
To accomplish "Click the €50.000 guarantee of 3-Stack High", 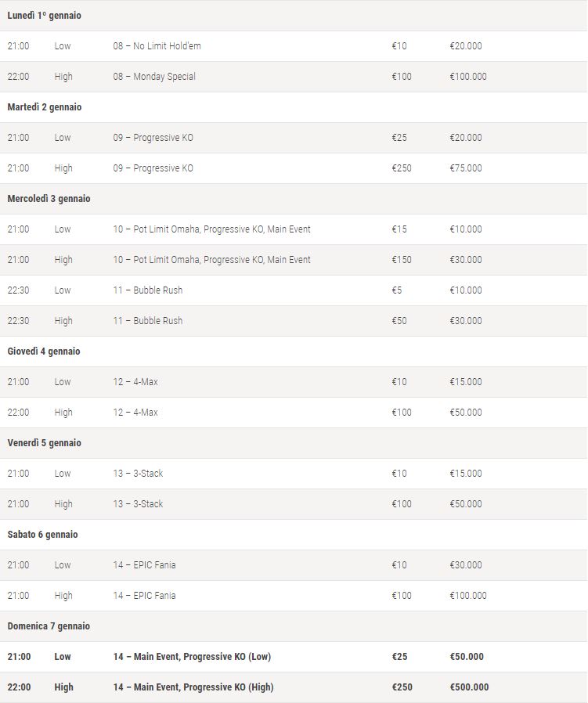I will 466,504.
